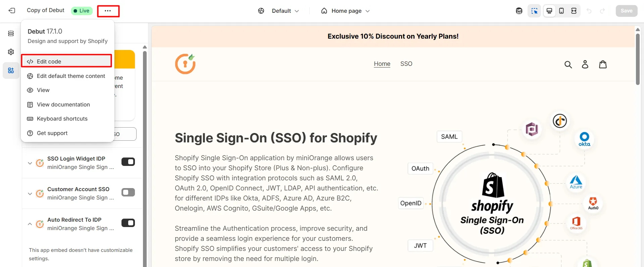Expand the Customer Account SSO row
The image size is (644, 267).
[x=30, y=194]
